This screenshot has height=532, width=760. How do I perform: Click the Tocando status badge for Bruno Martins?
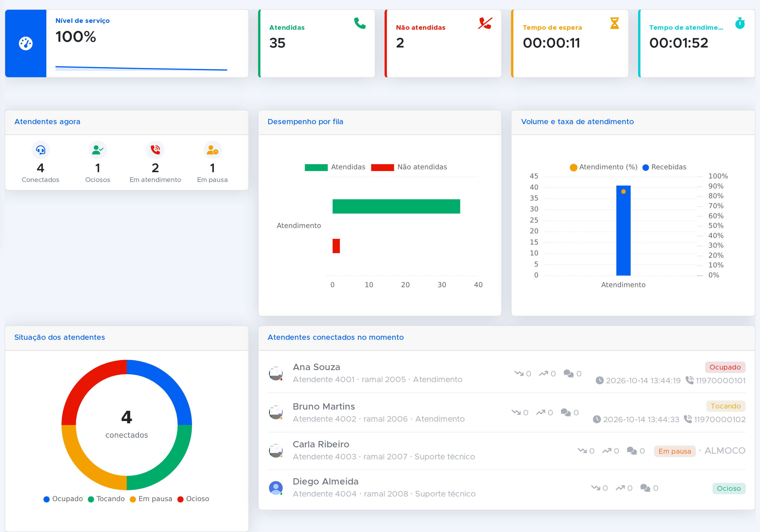(x=726, y=406)
